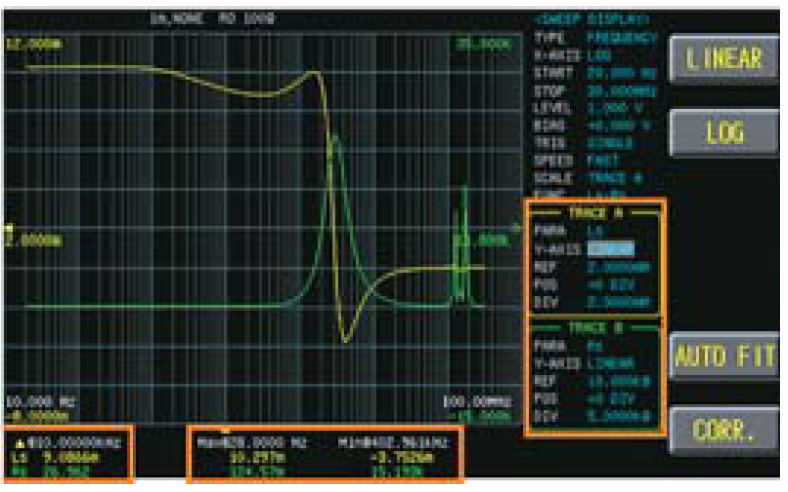Click the yellow Max trace value

click(x=257, y=458)
